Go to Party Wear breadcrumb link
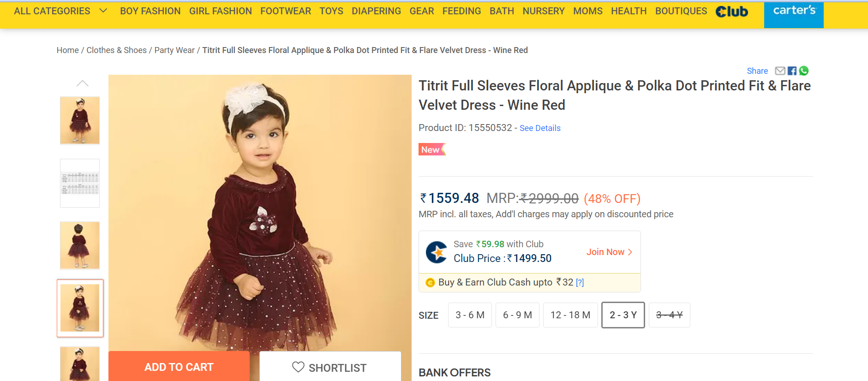Viewport: 868px width, 381px height. point(174,50)
